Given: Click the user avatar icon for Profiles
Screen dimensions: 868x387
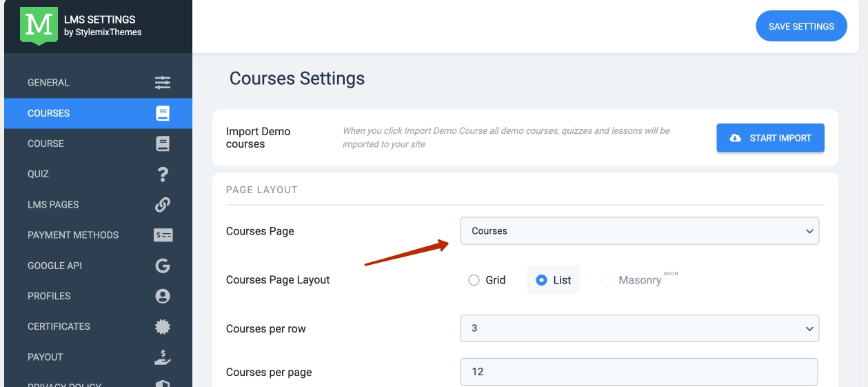Looking at the screenshot, I should (x=163, y=296).
